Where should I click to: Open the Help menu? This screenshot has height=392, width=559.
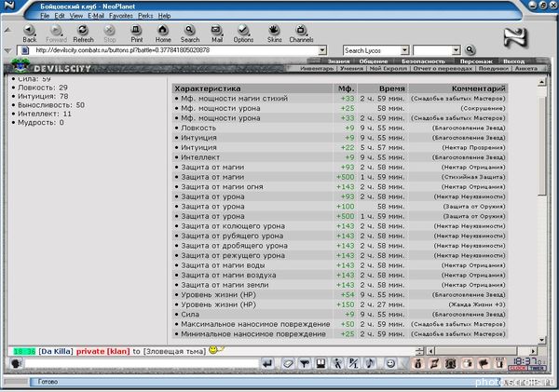[x=164, y=16]
